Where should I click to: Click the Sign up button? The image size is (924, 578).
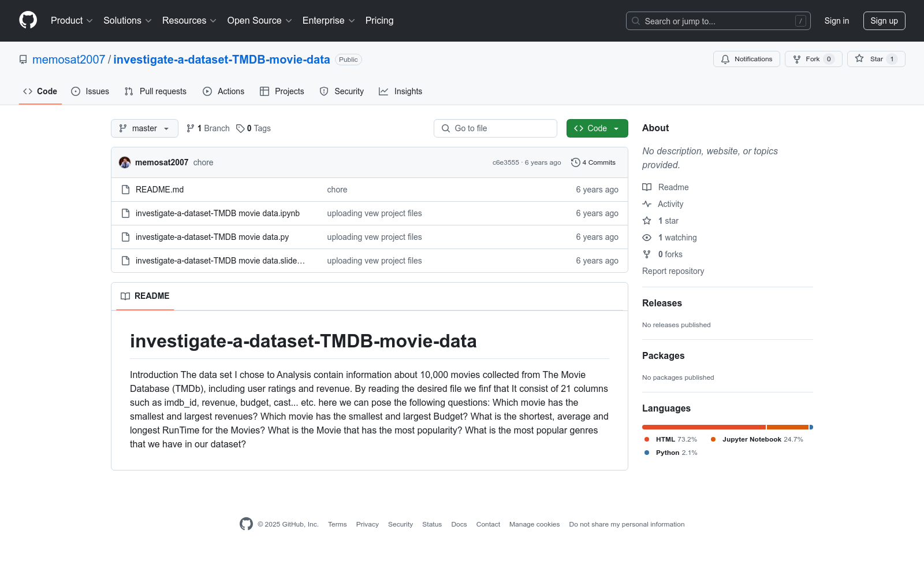tap(884, 21)
